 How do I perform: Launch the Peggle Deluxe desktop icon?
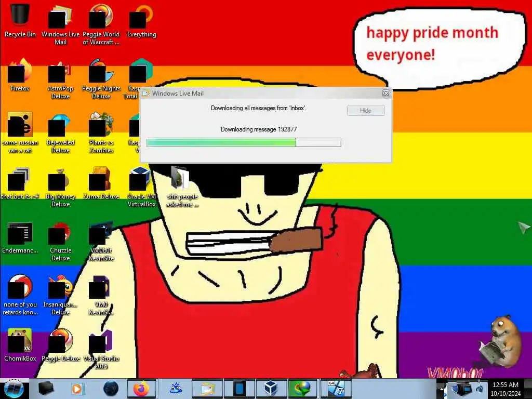tap(60, 345)
